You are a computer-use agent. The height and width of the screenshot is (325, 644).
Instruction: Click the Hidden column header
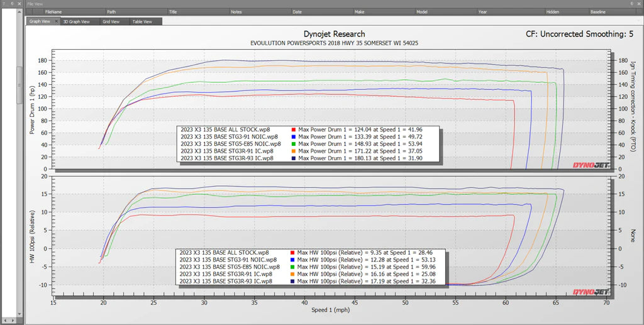[x=553, y=12]
